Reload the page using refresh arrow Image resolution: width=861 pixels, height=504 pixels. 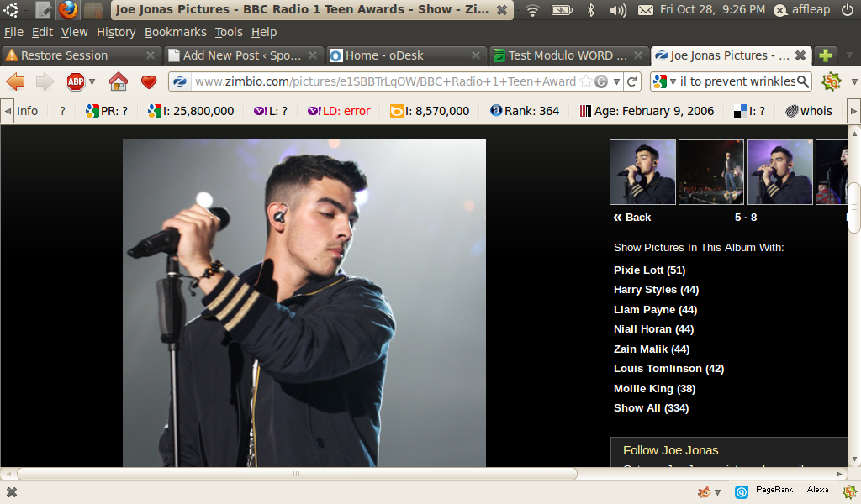click(x=632, y=81)
